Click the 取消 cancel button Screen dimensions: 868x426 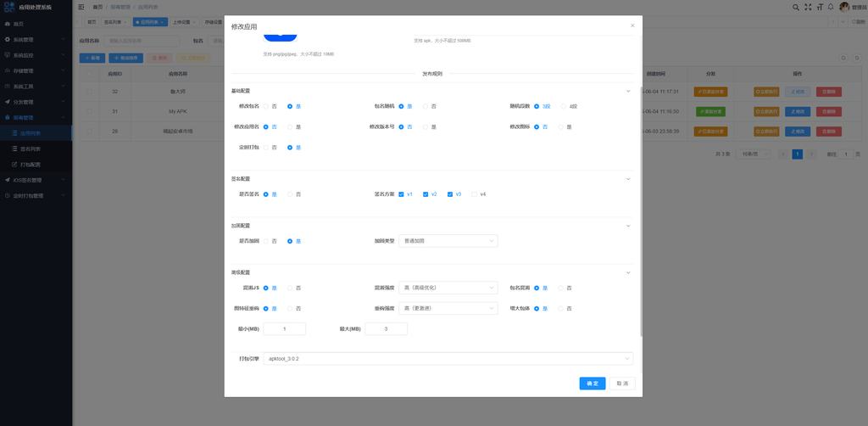622,384
